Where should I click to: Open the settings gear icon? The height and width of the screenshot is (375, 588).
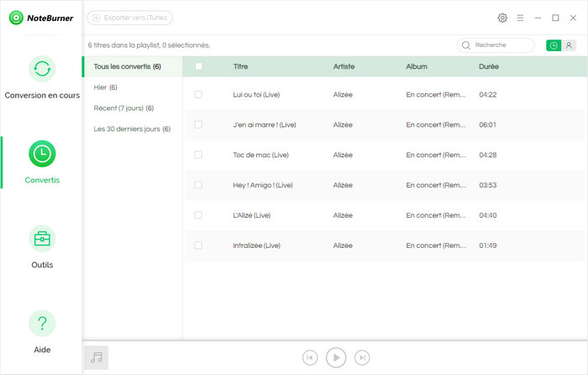[x=502, y=18]
